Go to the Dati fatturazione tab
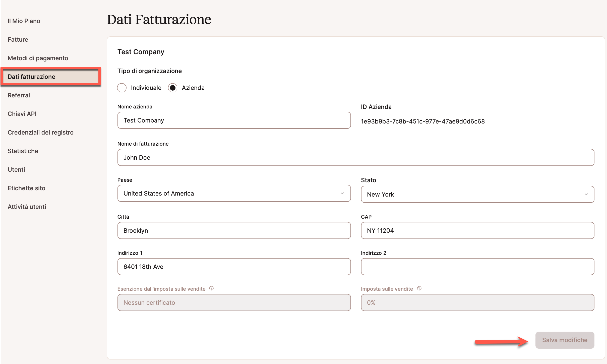The width and height of the screenshot is (607, 364). (x=32, y=77)
